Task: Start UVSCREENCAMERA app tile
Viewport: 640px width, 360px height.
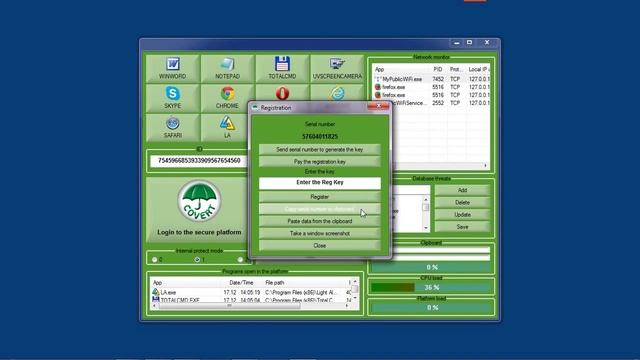Action: [x=337, y=69]
